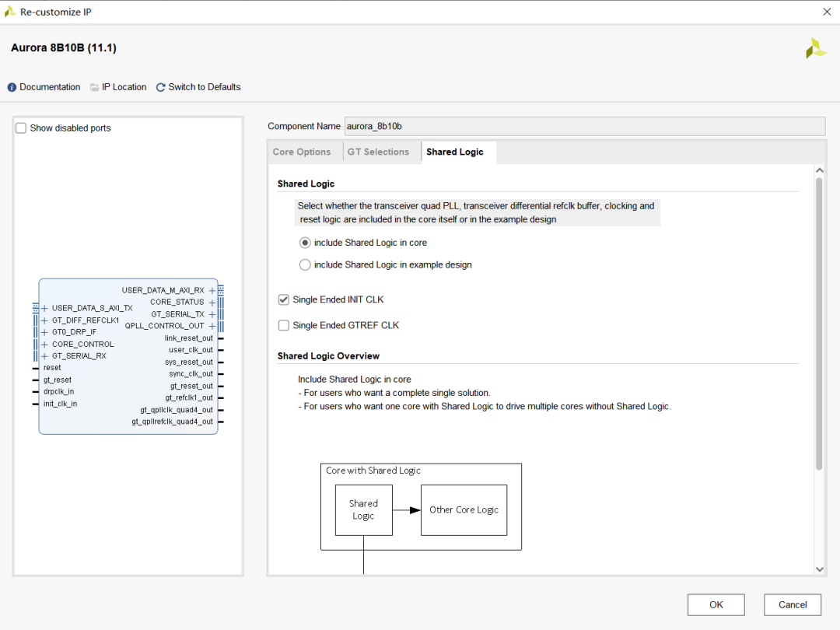This screenshot has height=630, width=840.
Task: Uncheck Single Ended INIT CLK
Action: pos(284,299)
